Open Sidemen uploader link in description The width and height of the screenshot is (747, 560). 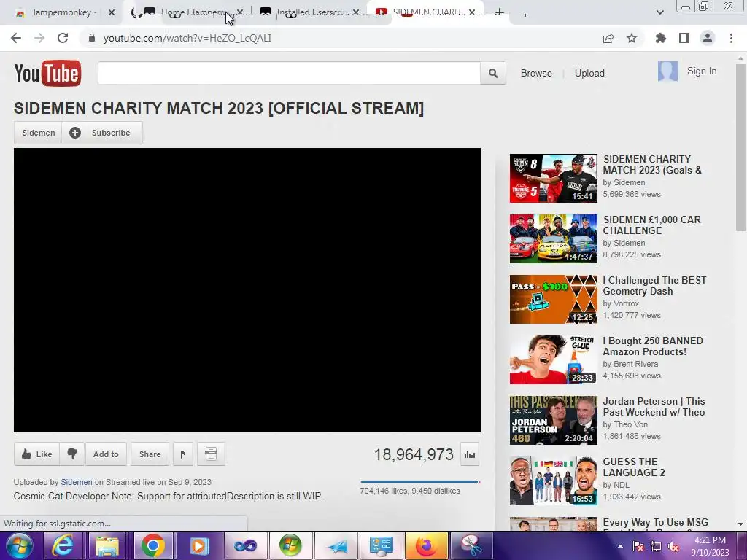[x=76, y=482]
